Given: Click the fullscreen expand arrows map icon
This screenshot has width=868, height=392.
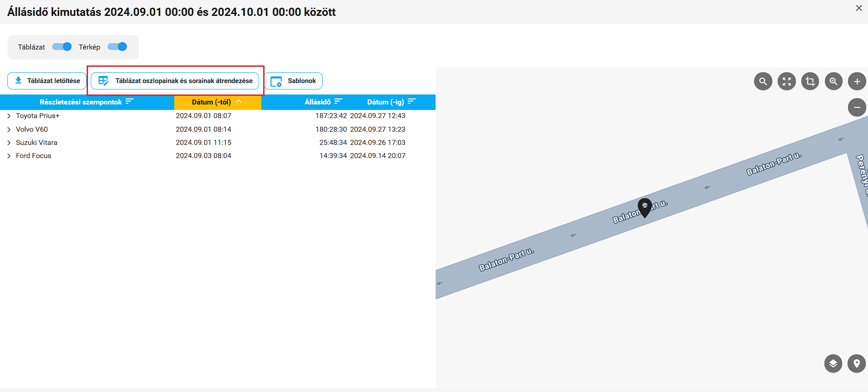Looking at the screenshot, I should pos(787,82).
